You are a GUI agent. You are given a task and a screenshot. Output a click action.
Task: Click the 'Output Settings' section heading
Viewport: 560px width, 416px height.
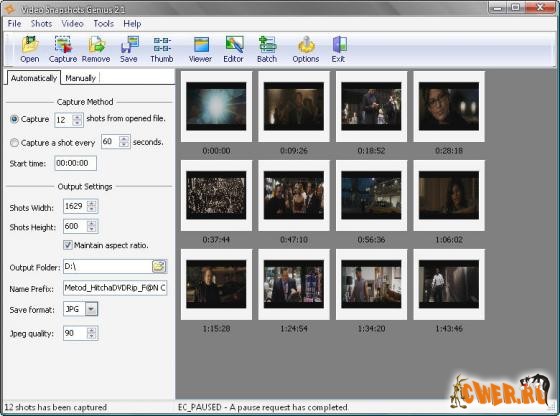point(85,186)
